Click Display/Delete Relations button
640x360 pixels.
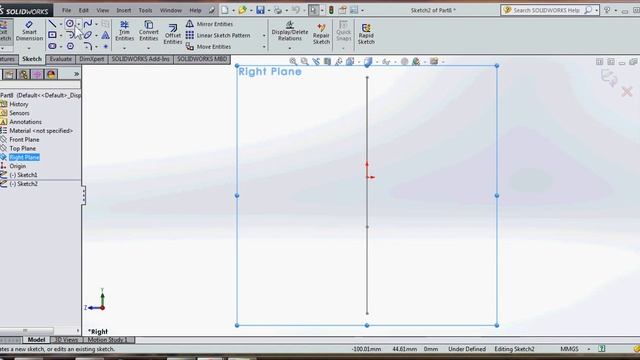290,32
